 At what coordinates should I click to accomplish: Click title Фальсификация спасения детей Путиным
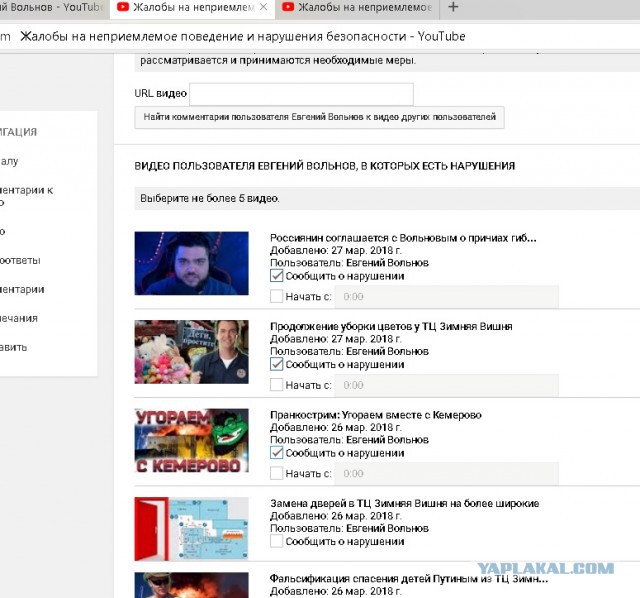[x=409, y=579]
